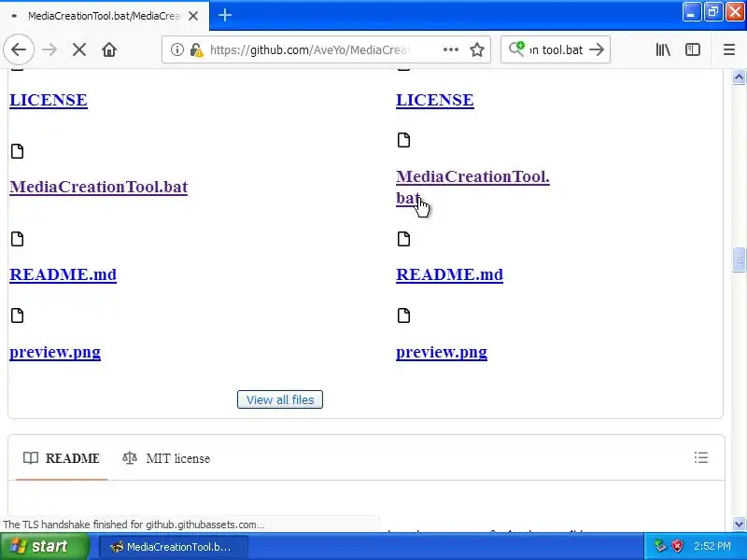This screenshot has height=560, width=747.
Task: Click file icon above left MediaCreationTool.bat
Action: point(17,151)
